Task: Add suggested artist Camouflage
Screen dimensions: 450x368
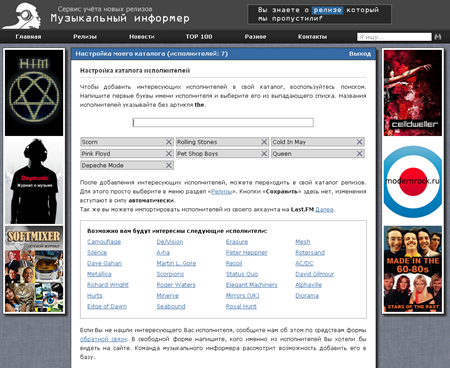Action: [x=104, y=242]
